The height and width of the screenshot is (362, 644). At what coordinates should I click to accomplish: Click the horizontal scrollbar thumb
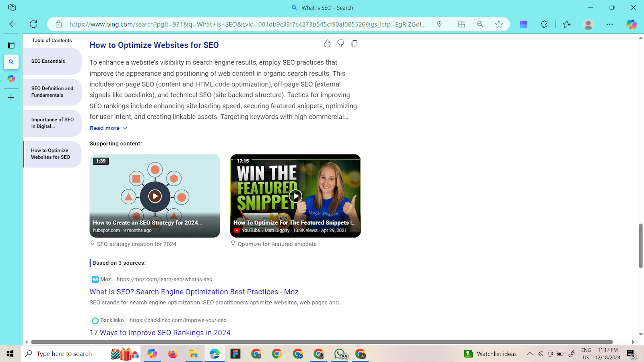pyautogui.click(x=322, y=342)
